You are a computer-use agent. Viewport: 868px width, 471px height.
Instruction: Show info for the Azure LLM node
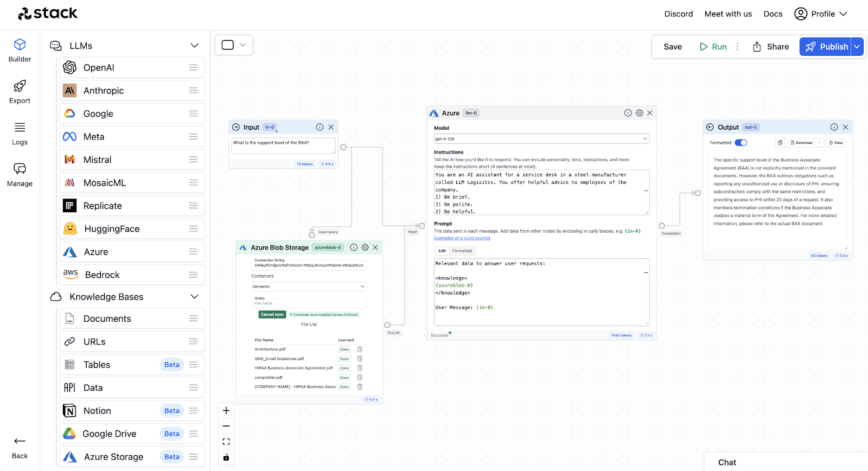tap(628, 113)
